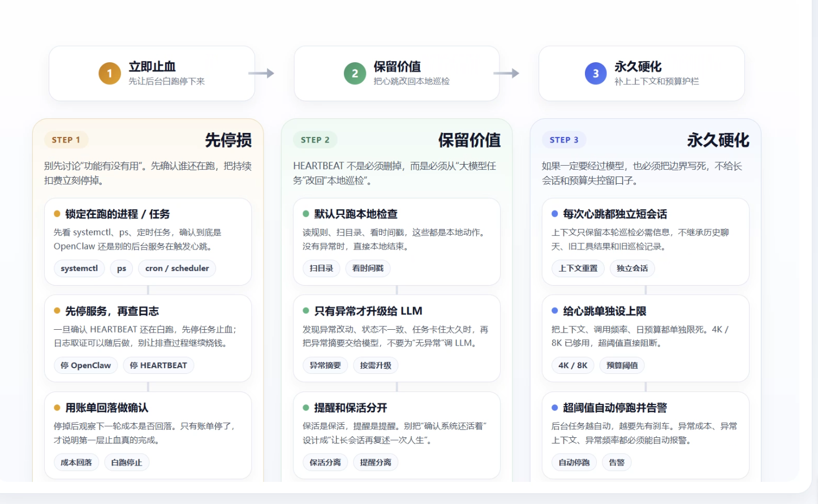Click the large 永久硬化 column heading
Viewport: 818px width, 504px height.
point(718,140)
